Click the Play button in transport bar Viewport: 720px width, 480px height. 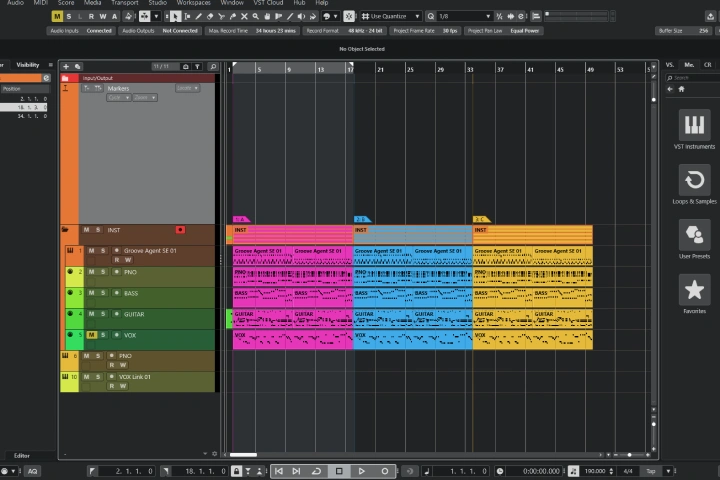tap(361, 471)
